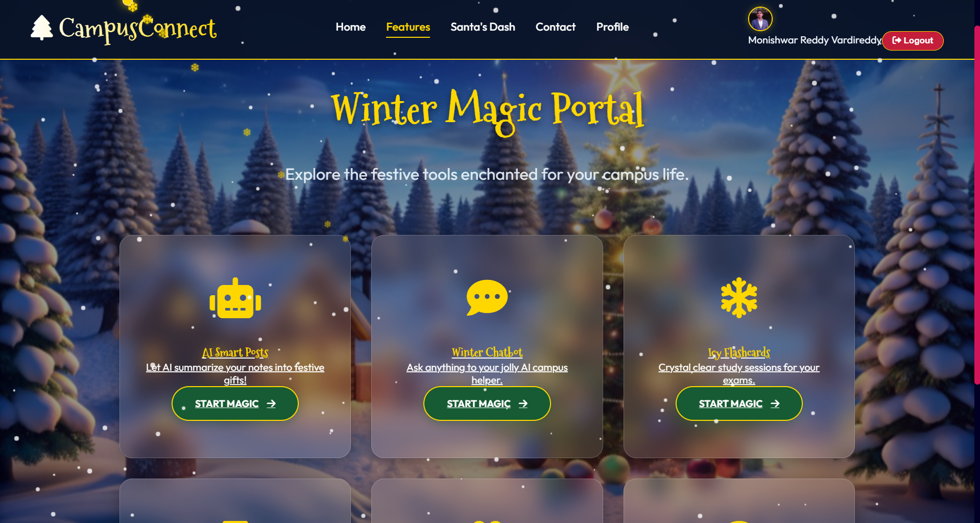980x523 pixels.
Task: Start Magic for AI Smart Posts
Action: pyautogui.click(x=235, y=403)
